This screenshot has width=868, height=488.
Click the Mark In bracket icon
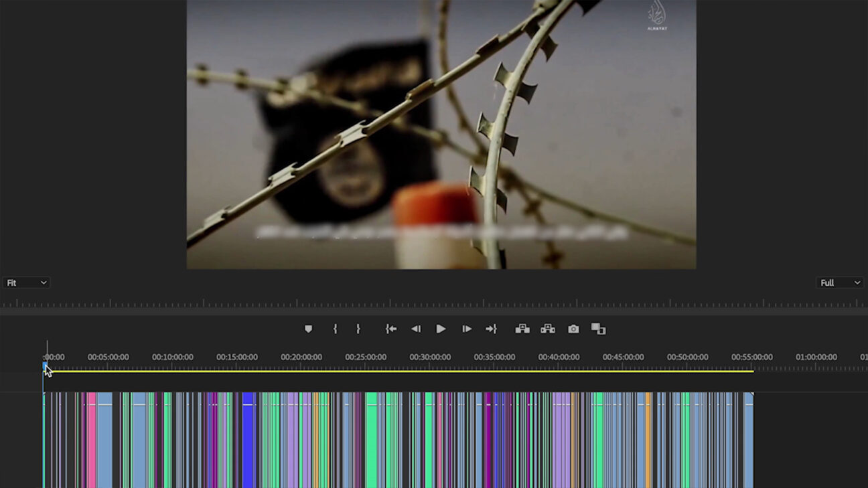[335, 329]
